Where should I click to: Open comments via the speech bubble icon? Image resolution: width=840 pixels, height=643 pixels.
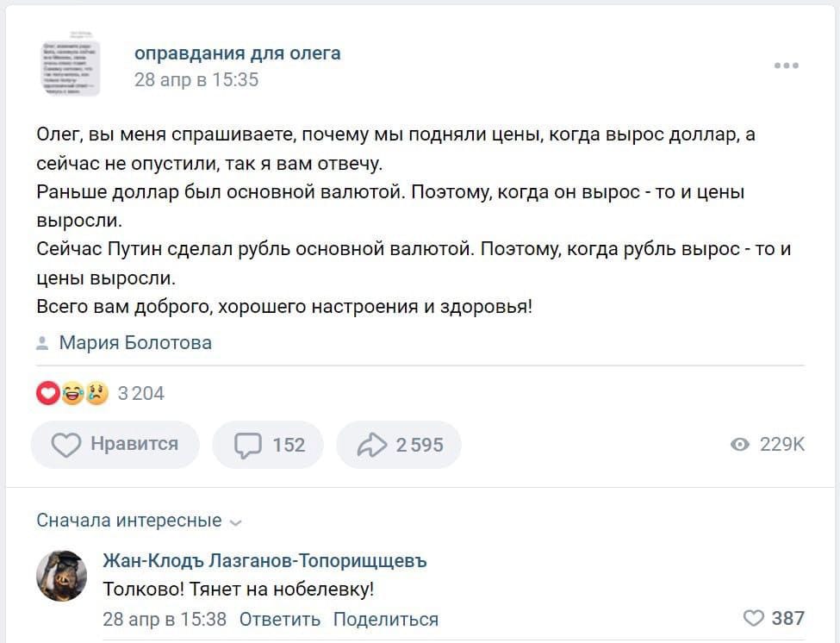248,445
